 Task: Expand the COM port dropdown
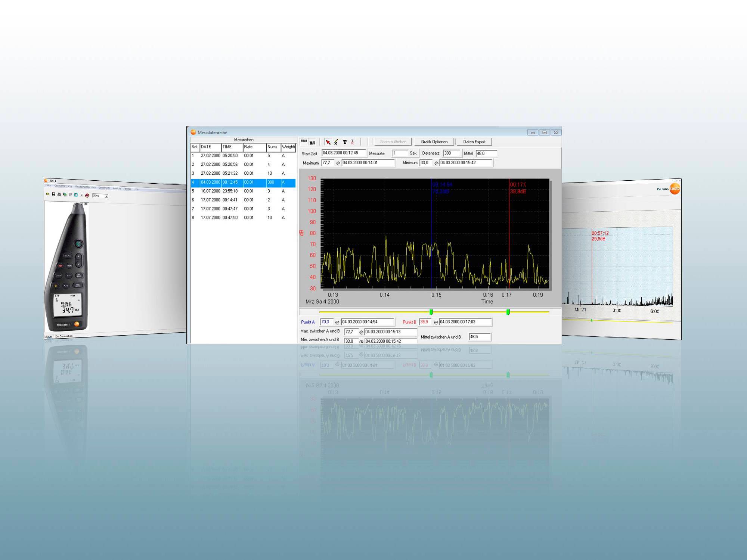point(106,196)
